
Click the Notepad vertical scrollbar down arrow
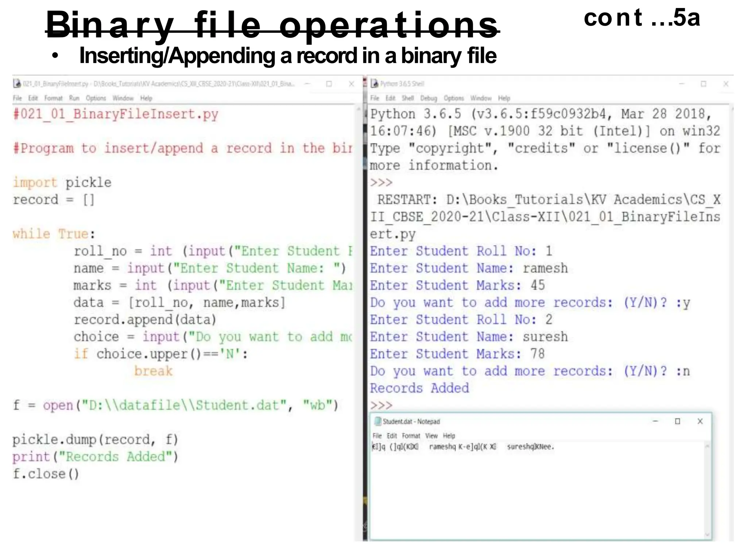[x=707, y=535]
